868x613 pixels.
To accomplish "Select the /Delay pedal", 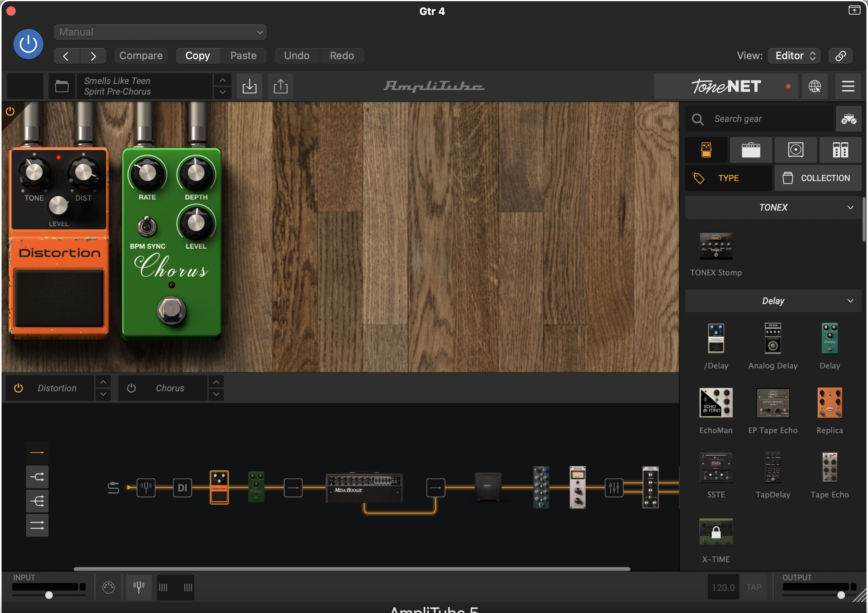I will click(716, 338).
